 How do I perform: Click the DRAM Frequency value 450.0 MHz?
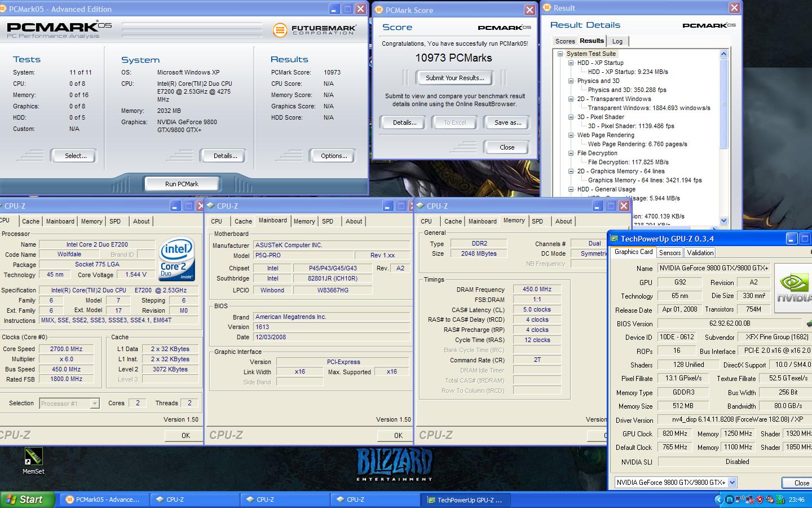click(x=537, y=289)
